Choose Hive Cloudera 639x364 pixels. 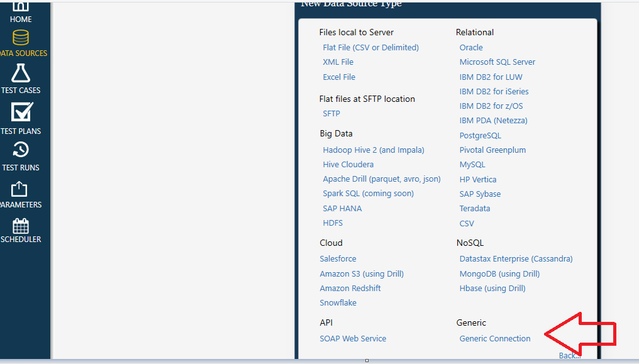point(348,165)
